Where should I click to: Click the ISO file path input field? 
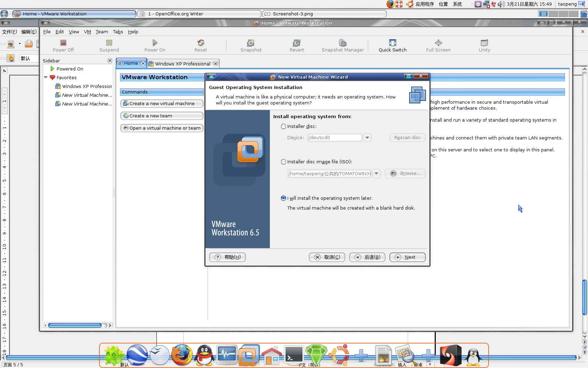coord(329,173)
